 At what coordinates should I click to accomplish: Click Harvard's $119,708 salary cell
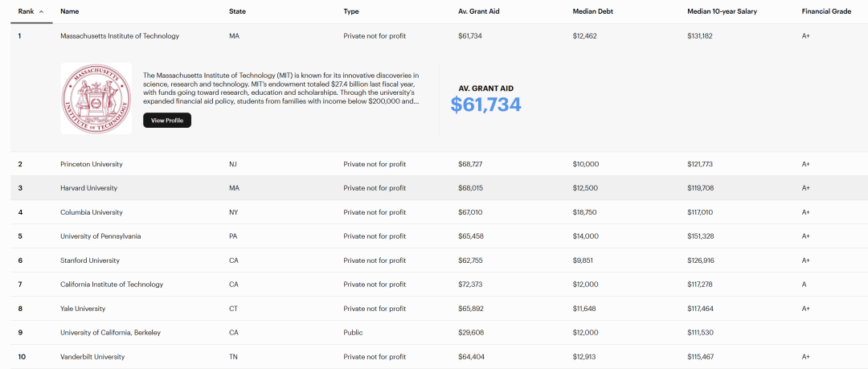pyautogui.click(x=700, y=188)
